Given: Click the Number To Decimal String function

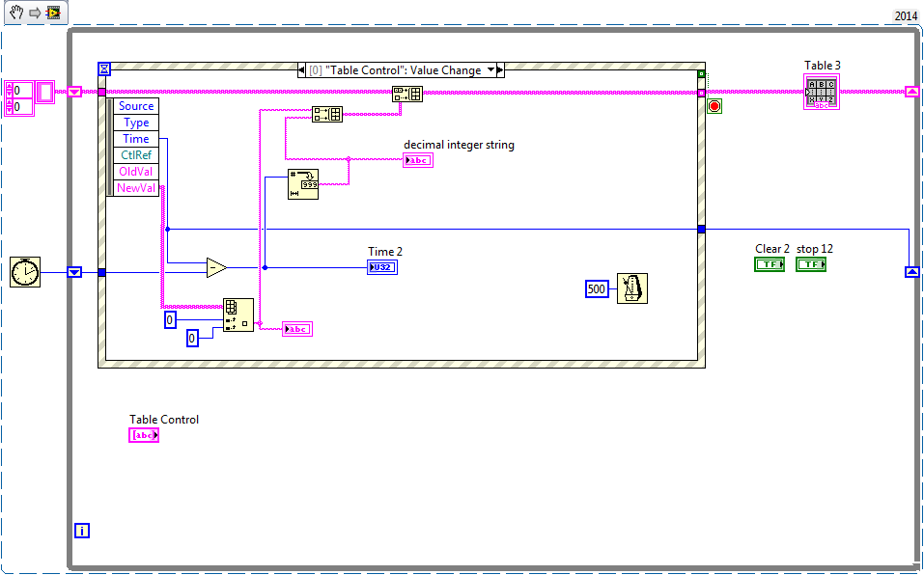Looking at the screenshot, I should (303, 183).
